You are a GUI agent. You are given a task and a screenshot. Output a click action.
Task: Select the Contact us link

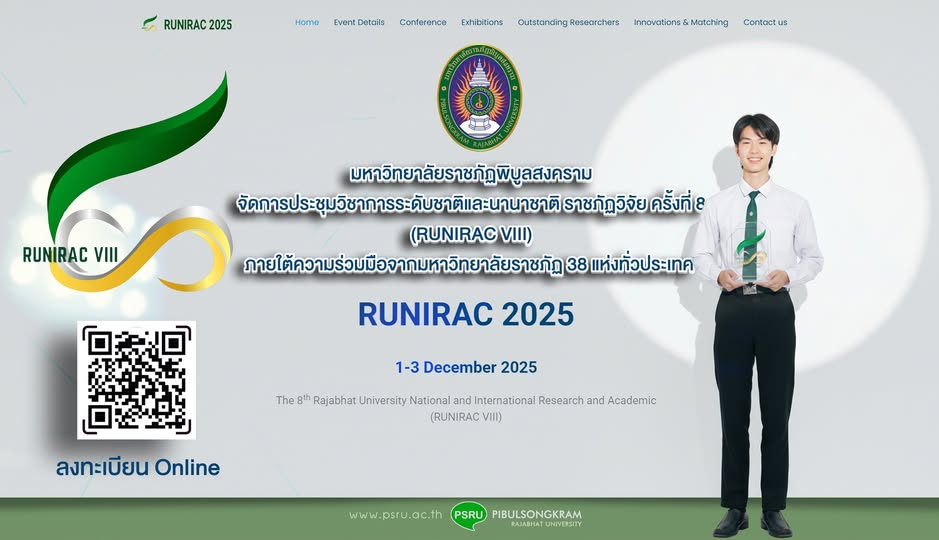[x=765, y=22]
